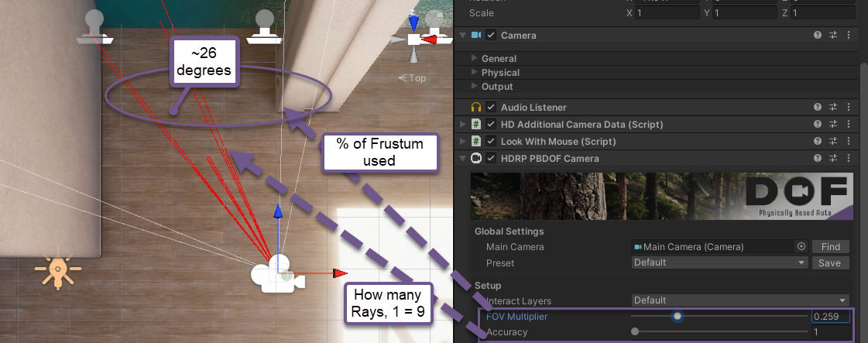The height and width of the screenshot is (343, 868).
Task: Open HD Additional Camera Data options menu
Action: 849,125
